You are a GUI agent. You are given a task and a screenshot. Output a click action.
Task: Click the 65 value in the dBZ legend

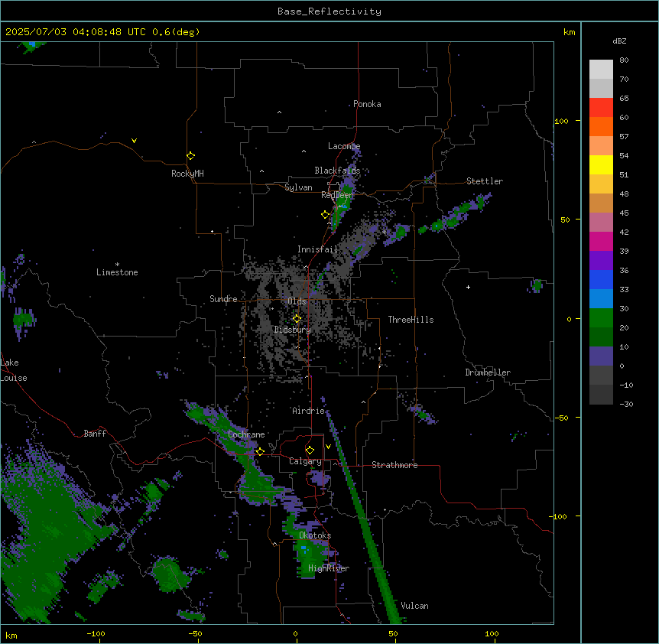tap(624, 99)
